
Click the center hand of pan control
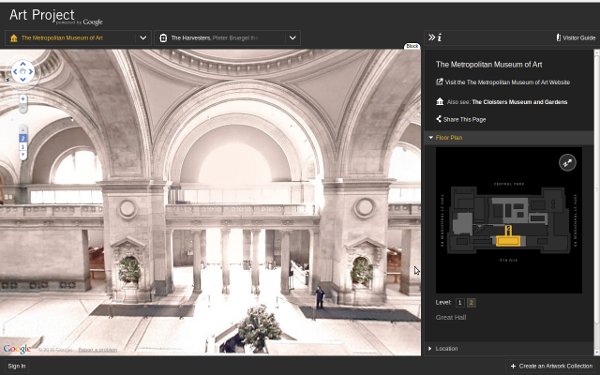tap(23, 72)
